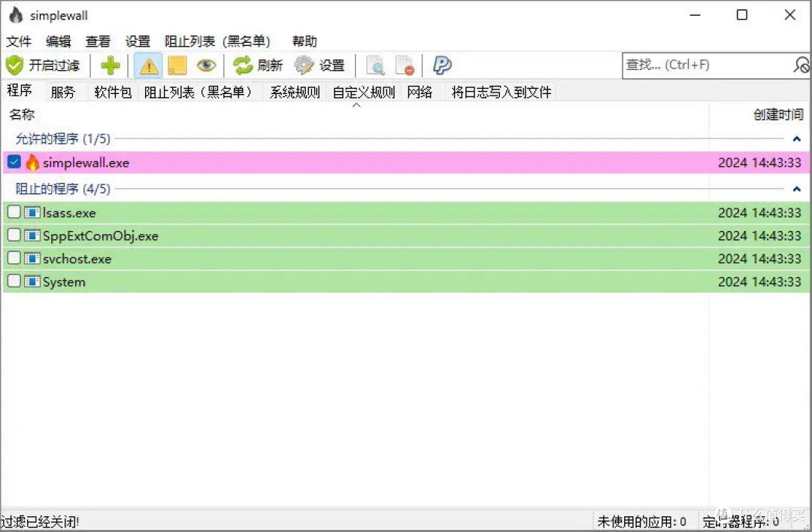
Task: Open the 编辑 menu
Action: click(x=58, y=41)
